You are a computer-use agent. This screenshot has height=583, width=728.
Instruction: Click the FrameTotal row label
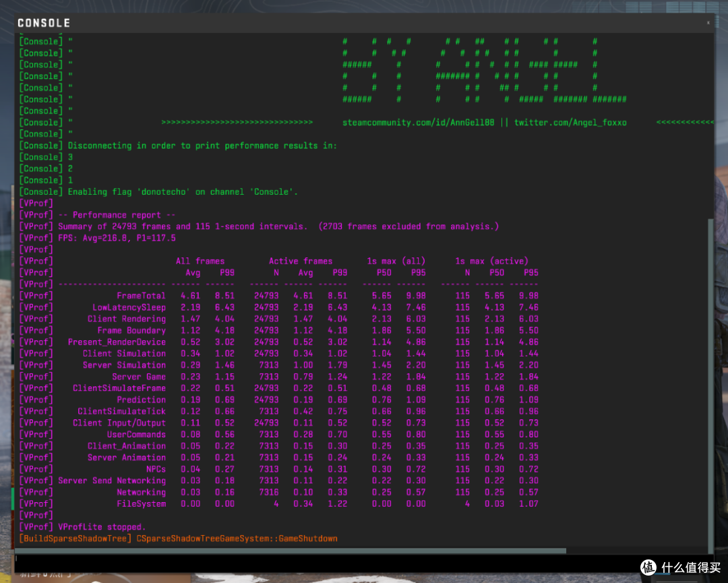click(x=141, y=296)
